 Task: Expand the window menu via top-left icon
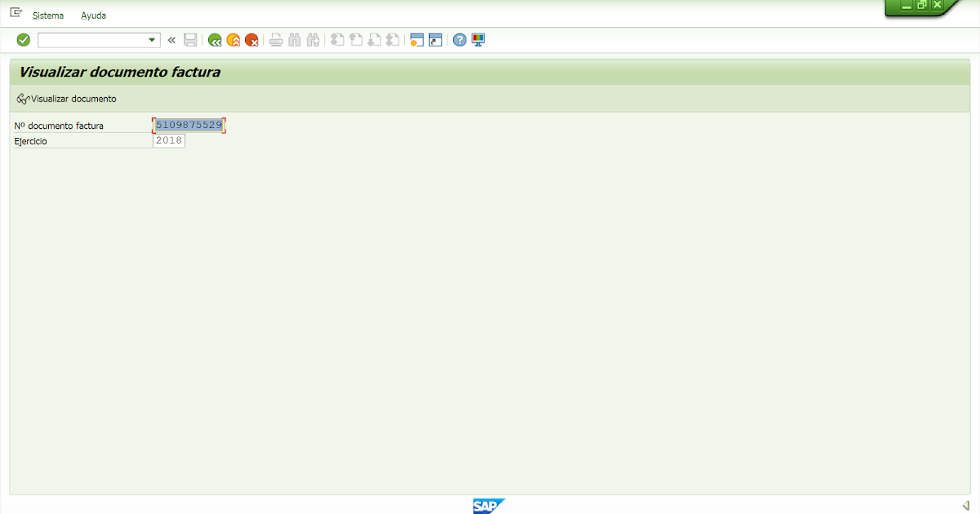[x=15, y=11]
